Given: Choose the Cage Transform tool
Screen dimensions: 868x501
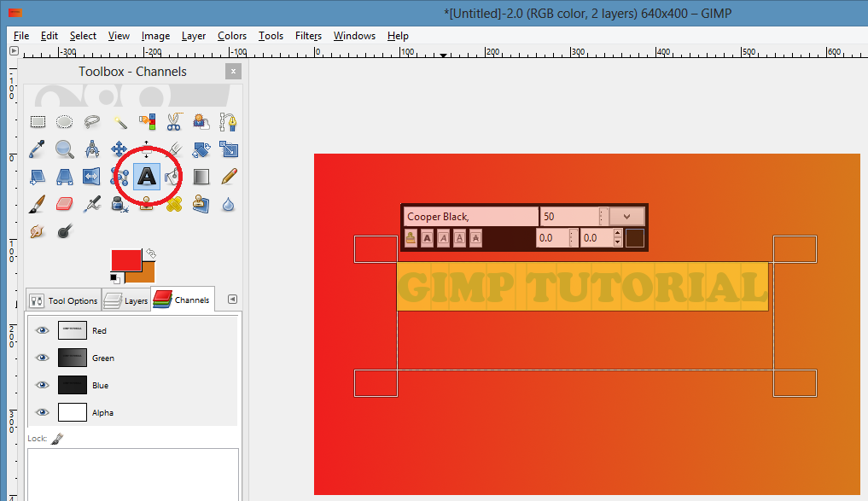Looking at the screenshot, I should [119, 177].
